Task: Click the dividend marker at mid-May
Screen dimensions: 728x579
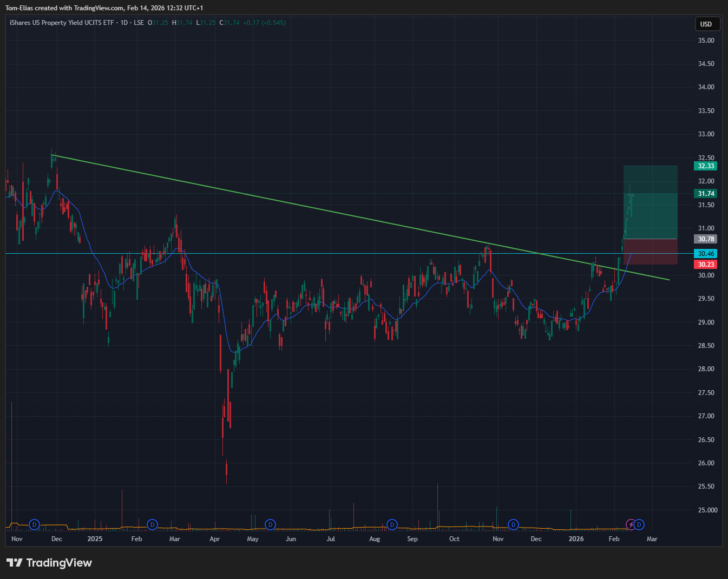Action: (270, 524)
